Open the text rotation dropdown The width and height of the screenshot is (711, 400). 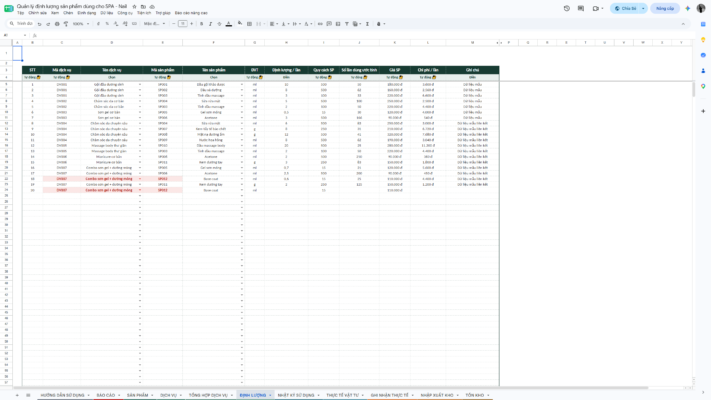click(x=308, y=24)
